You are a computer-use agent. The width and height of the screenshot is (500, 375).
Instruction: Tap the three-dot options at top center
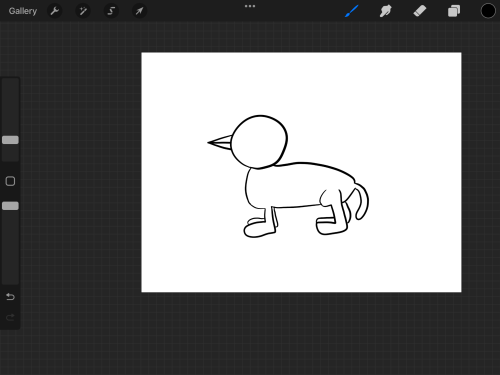[250, 6]
